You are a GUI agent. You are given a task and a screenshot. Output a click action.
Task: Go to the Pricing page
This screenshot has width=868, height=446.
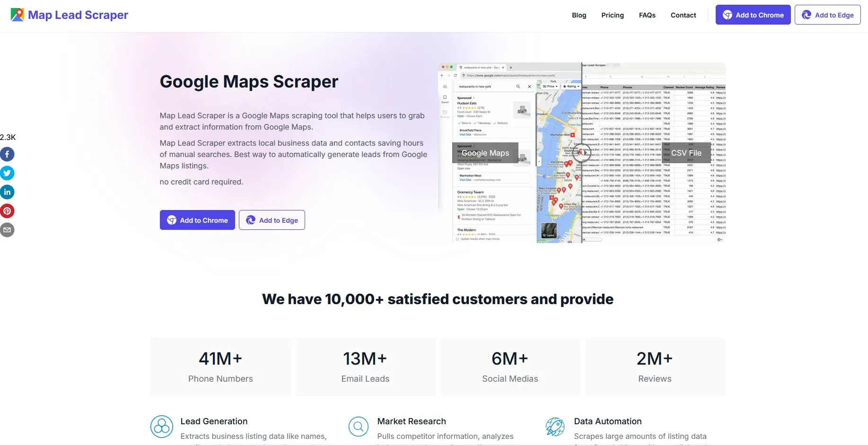613,15
